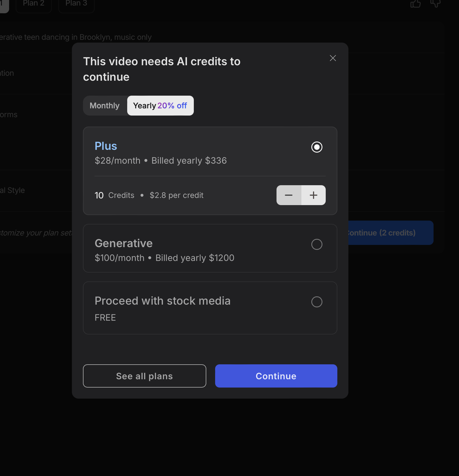Click the Plus plan title
Image resolution: width=459 pixels, height=476 pixels.
[106, 146]
